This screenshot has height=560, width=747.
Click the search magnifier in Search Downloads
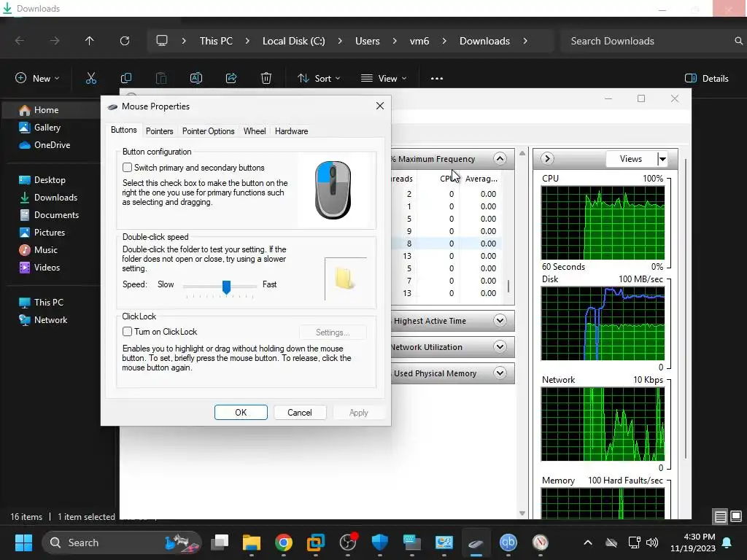[738, 41]
